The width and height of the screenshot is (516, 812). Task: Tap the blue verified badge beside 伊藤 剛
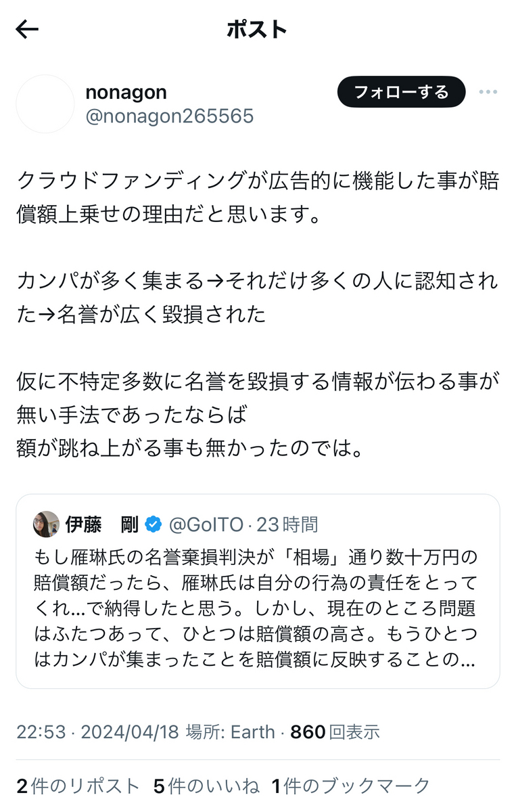[x=154, y=524]
